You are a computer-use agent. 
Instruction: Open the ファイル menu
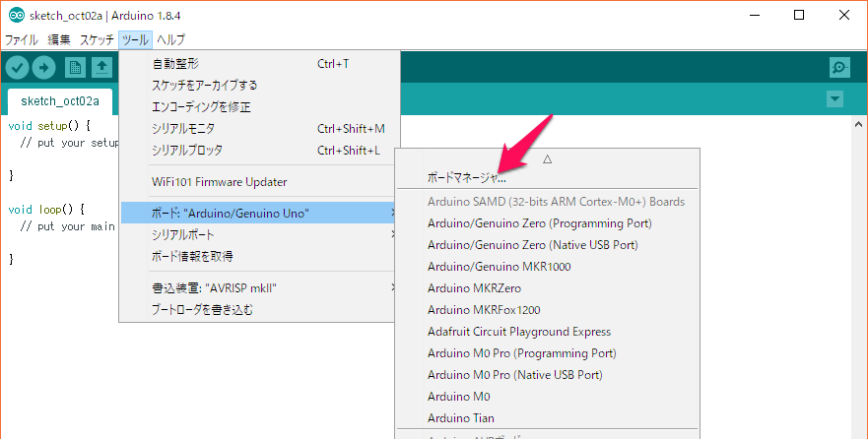(x=22, y=40)
